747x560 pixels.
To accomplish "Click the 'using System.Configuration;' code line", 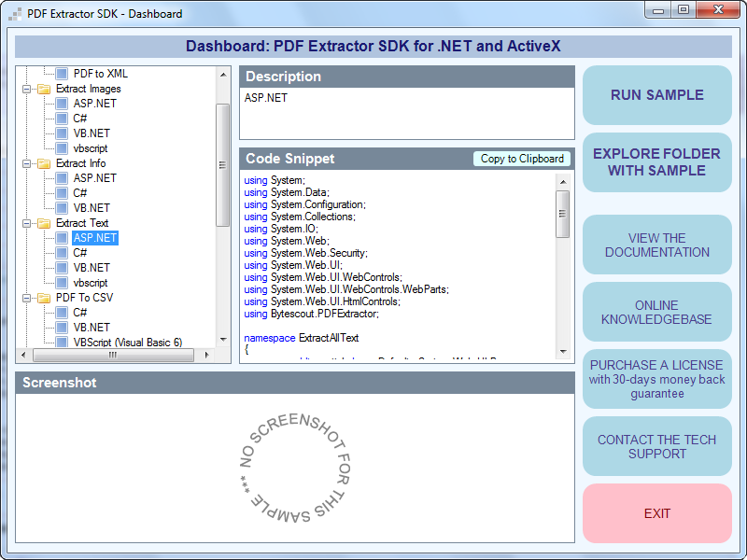I will (305, 204).
